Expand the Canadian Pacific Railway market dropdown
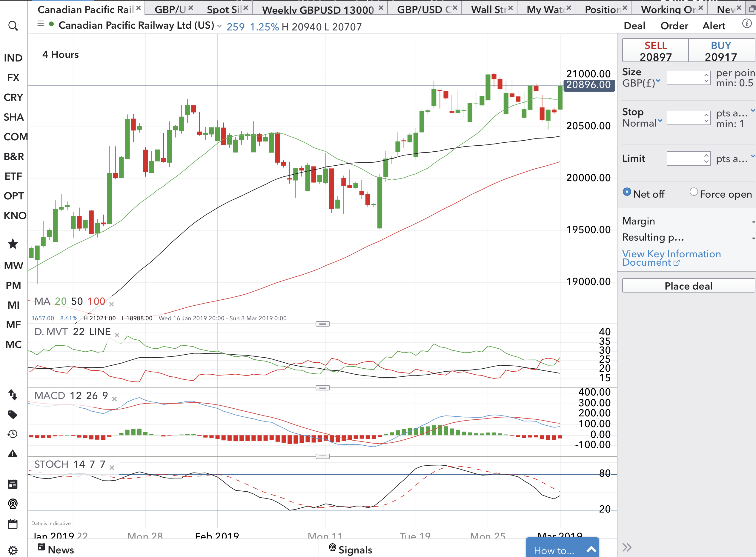Image resolution: width=756 pixels, height=557 pixels. (x=219, y=26)
